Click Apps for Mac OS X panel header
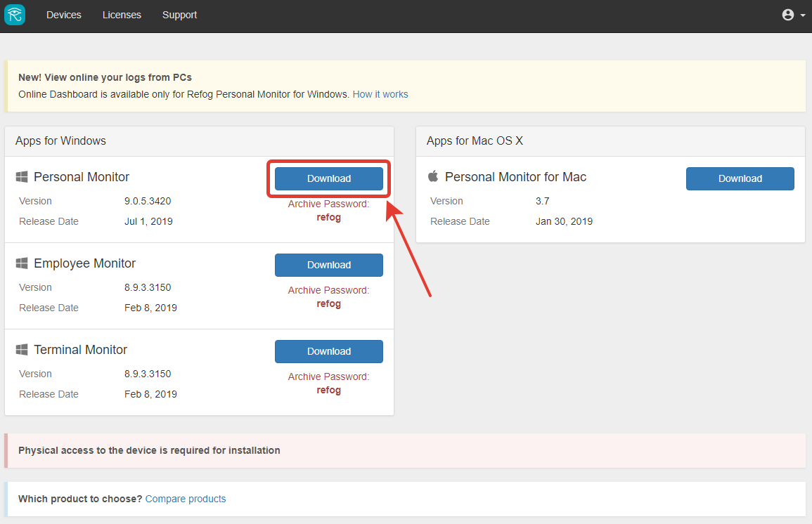The height and width of the screenshot is (524, 812). coord(610,141)
